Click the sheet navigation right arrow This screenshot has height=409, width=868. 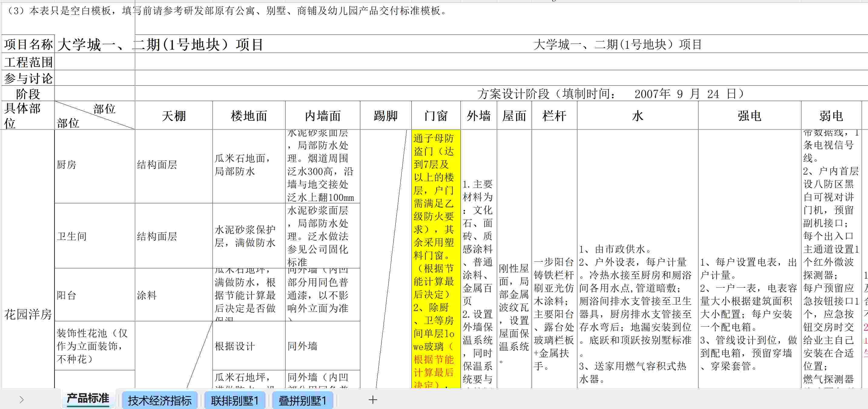coord(21,400)
